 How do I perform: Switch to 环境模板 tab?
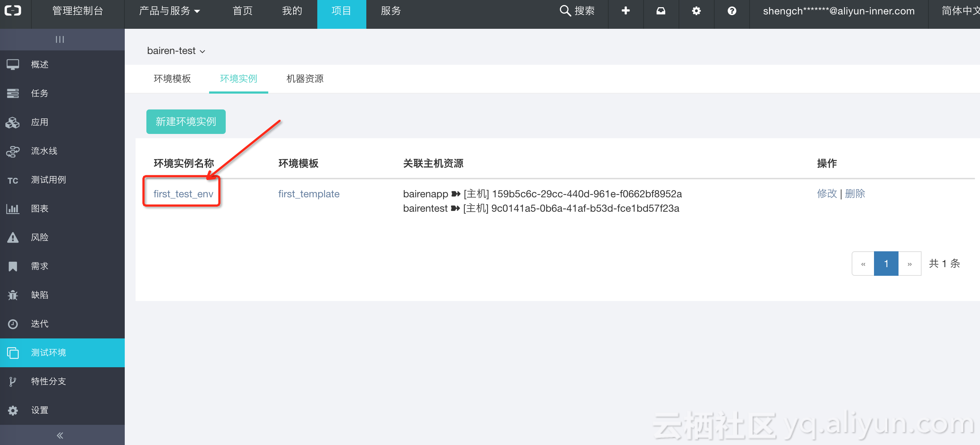(172, 78)
